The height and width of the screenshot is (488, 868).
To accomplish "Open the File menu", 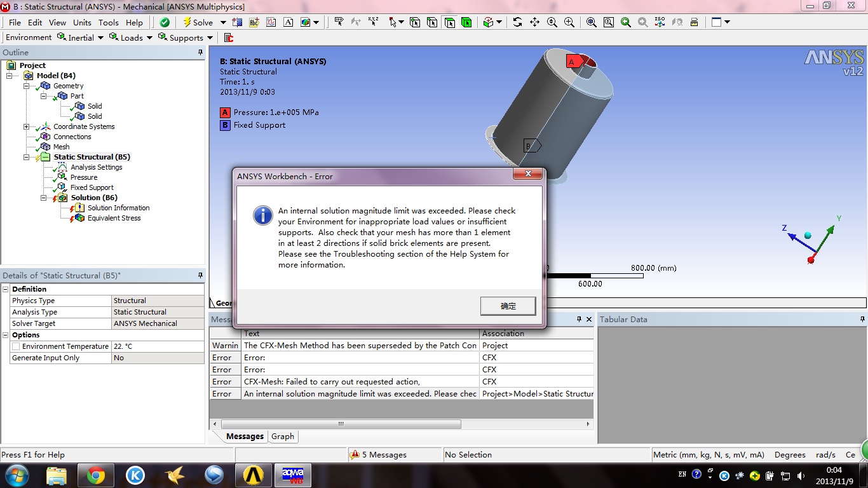I will pos(15,22).
